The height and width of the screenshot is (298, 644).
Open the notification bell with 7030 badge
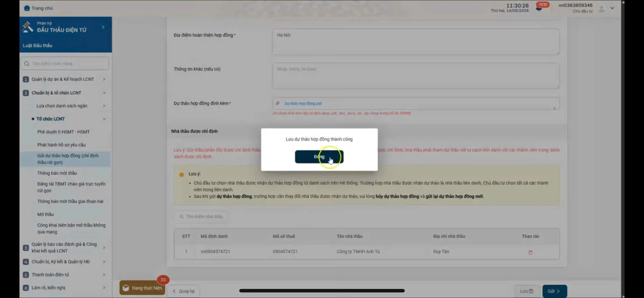(x=539, y=9)
